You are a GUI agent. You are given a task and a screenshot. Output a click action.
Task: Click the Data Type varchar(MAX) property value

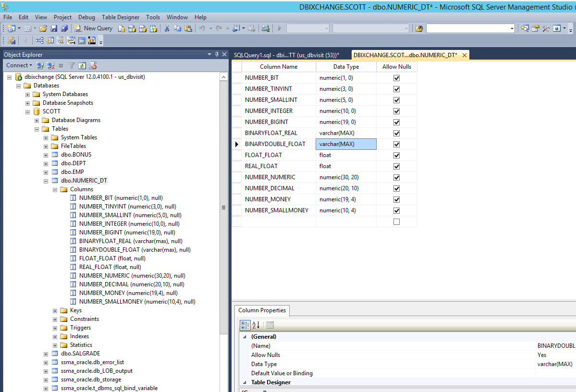(555, 364)
